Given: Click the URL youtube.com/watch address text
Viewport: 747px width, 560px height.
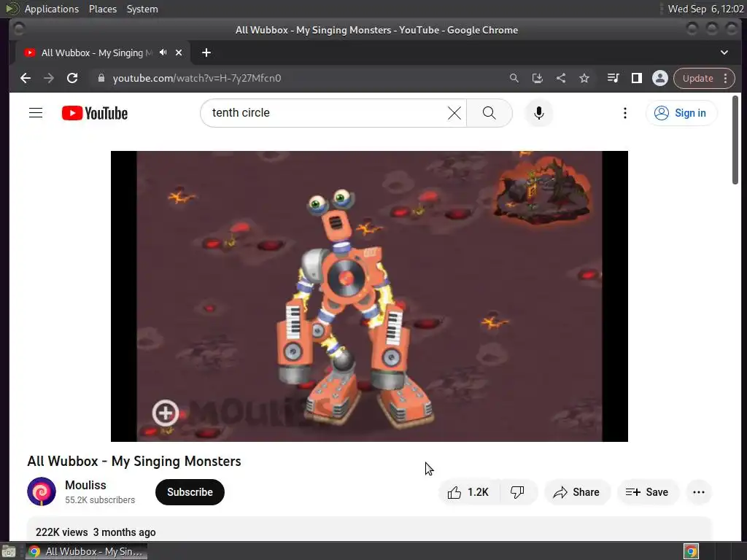Looking at the screenshot, I should point(197,78).
